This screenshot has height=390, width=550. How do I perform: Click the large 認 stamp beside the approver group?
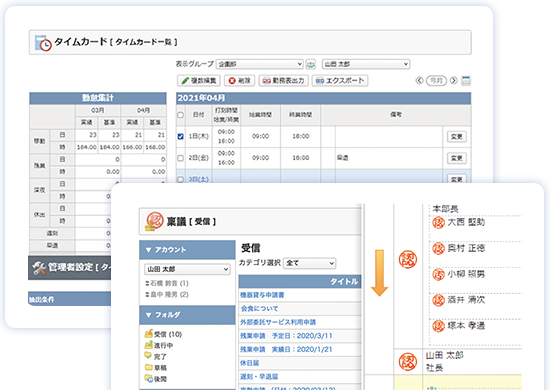[x=408, y=260]
